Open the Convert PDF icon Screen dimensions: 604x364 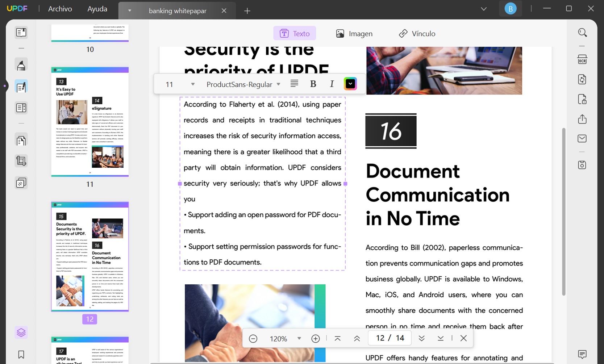click(582, 79)
